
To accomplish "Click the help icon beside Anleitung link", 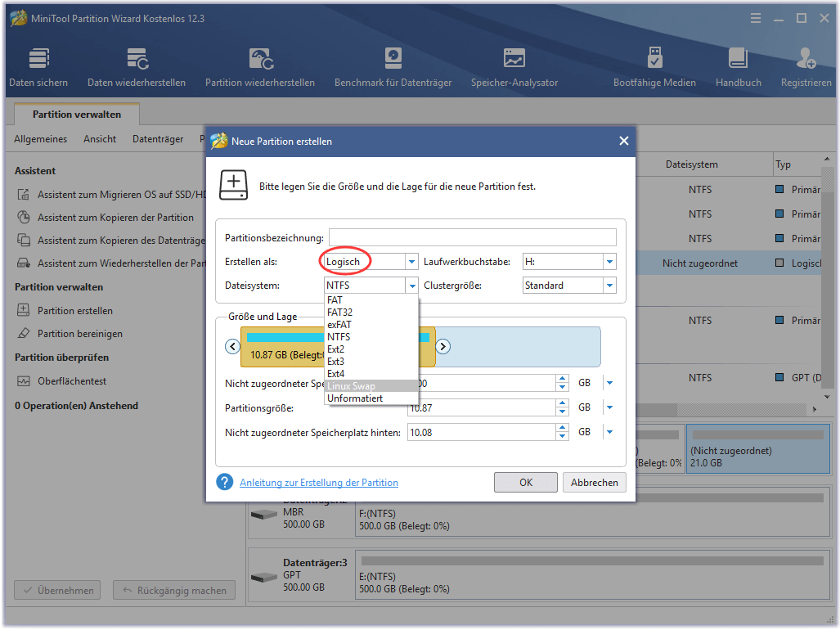I will [225, 482].
